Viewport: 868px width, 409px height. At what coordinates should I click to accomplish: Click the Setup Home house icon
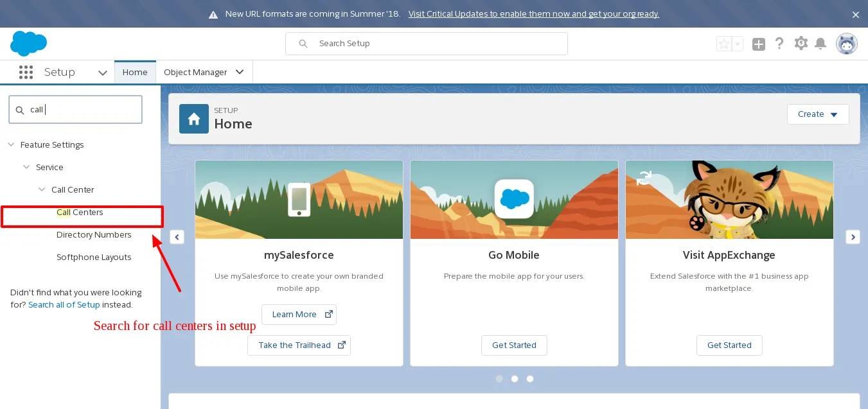[x=194, y=119]
